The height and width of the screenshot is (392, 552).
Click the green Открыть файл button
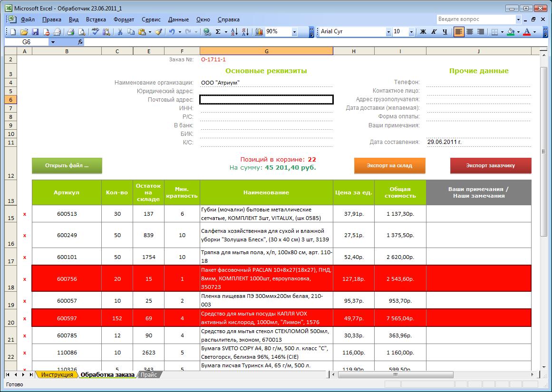67,165
